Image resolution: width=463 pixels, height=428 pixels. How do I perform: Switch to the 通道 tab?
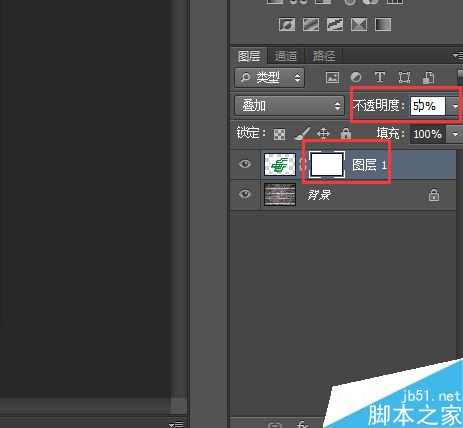(286, 56)
